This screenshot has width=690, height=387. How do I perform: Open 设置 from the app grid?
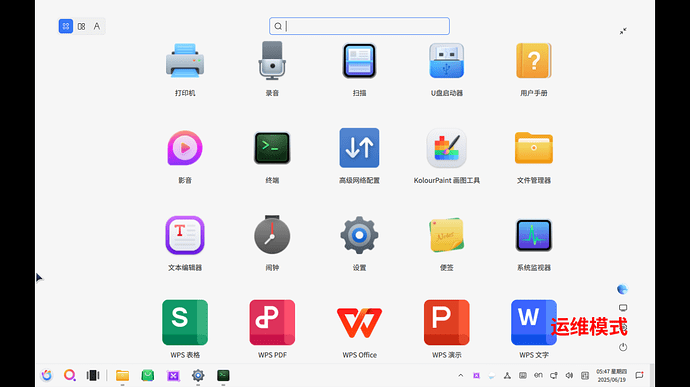[x=359, y=235]
